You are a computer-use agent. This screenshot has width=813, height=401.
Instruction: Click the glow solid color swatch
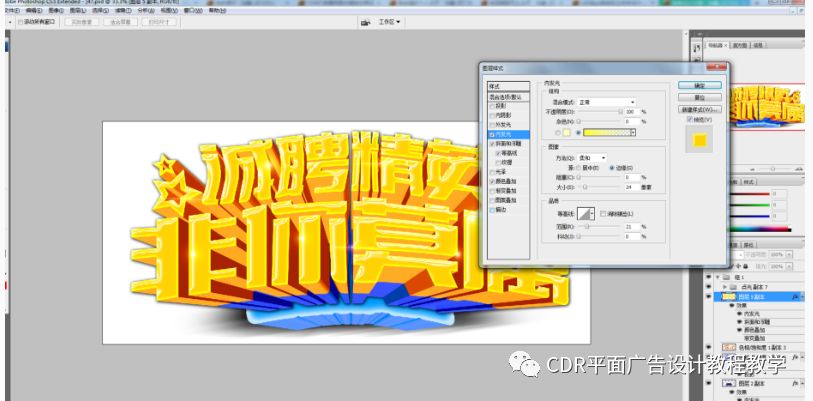click(567, 133)
